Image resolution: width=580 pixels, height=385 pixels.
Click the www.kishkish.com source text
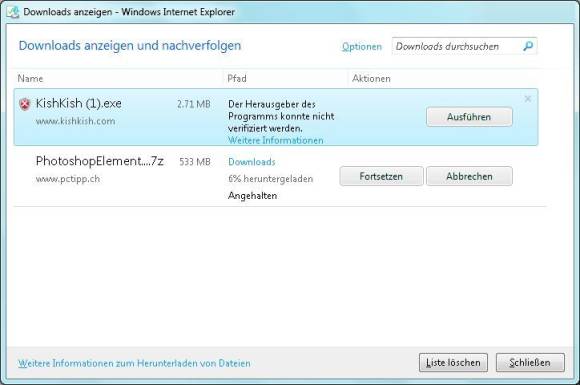(x=75, y=121)
